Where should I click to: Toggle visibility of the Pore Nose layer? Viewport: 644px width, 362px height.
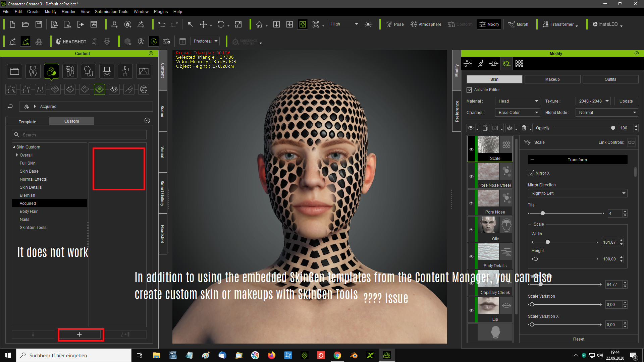click(471, 203)
